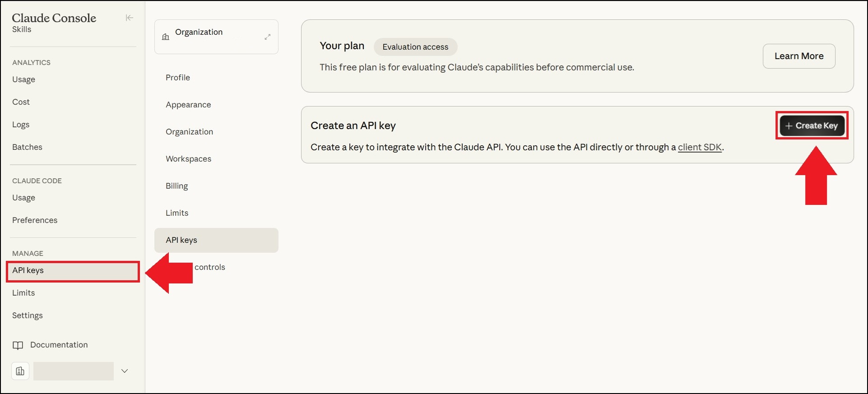Click the CLAUDE CODE section header
Viewport: 868px width, 394px height.
point(37,181)
